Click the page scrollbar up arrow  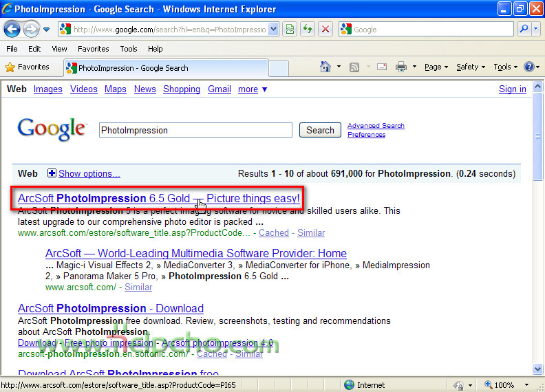pos(537,86)
